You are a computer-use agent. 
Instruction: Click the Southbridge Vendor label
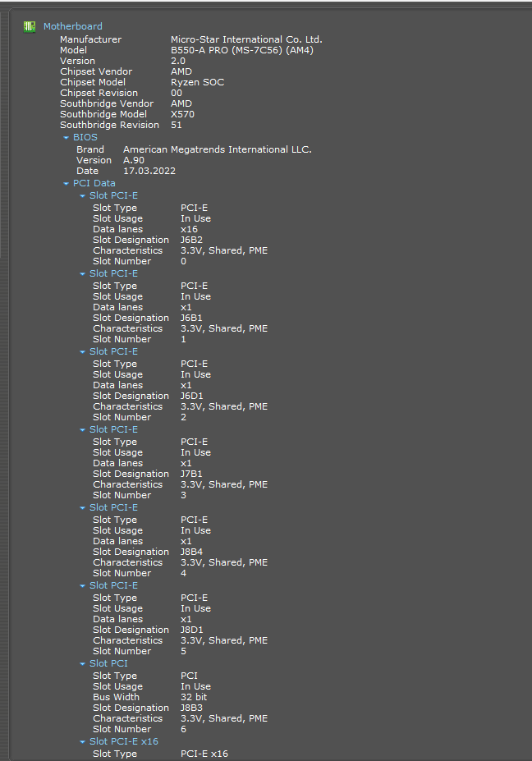point(107,103)
